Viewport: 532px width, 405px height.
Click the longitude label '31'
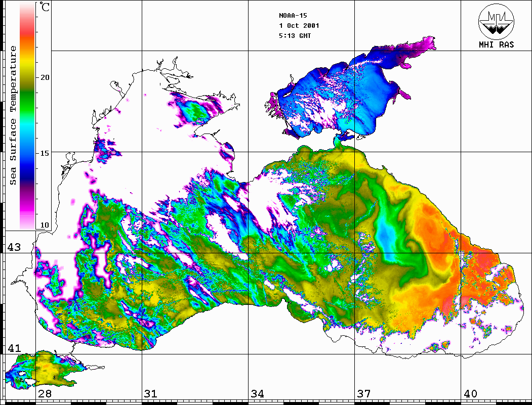(151, 393)
